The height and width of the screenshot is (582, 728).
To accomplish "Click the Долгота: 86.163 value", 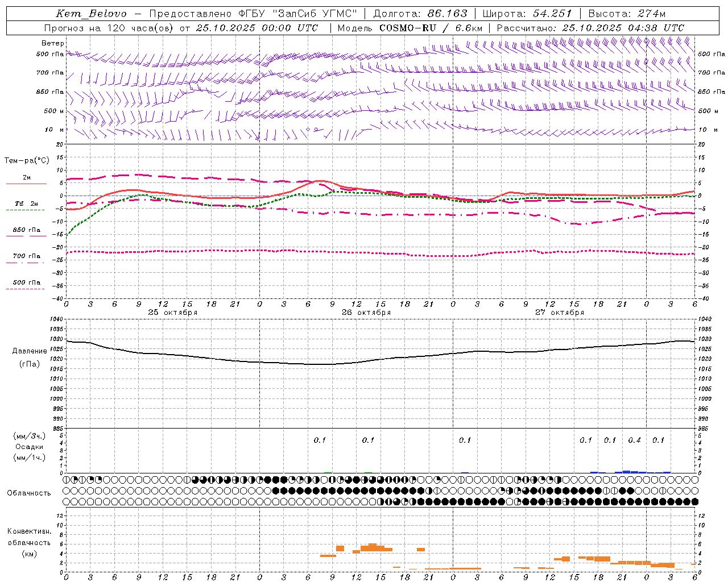I will 420,14.
